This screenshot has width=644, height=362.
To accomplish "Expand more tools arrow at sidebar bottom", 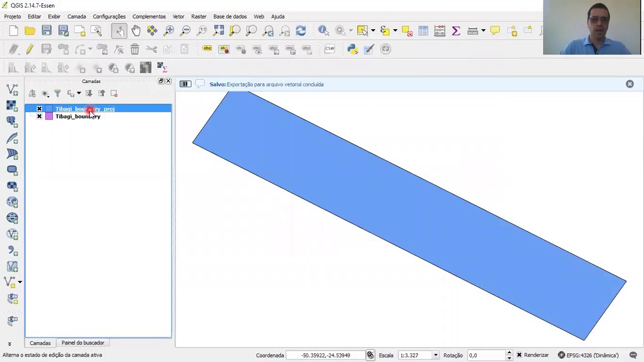I will (x=9, y=344).
